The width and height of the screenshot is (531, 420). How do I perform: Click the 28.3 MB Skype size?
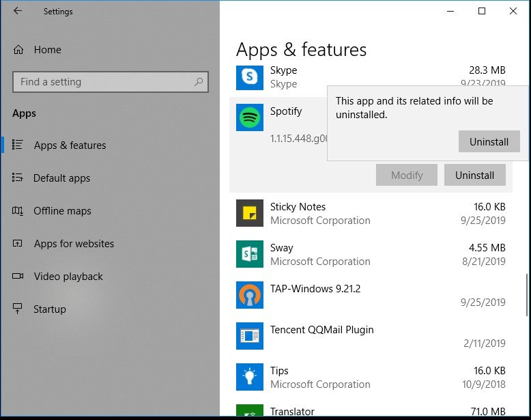pyautogui.click(x=487, y=70)
